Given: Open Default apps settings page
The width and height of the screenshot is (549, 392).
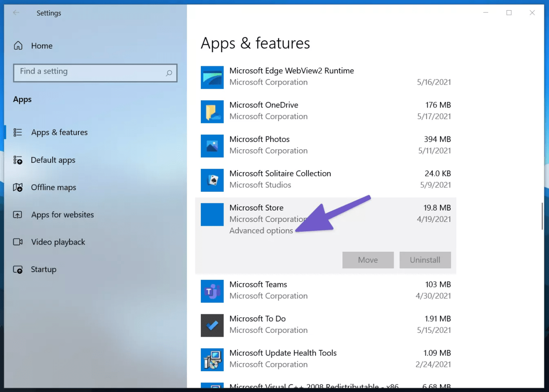Looking at the screenshot, I should tap(53, 160).
